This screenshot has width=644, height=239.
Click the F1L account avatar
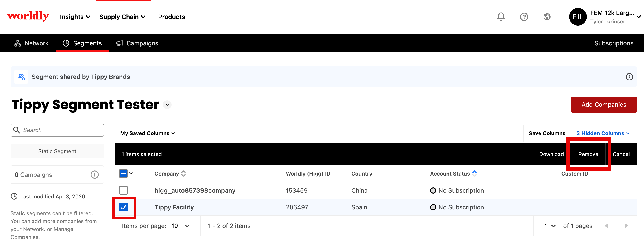click(577, 17)
